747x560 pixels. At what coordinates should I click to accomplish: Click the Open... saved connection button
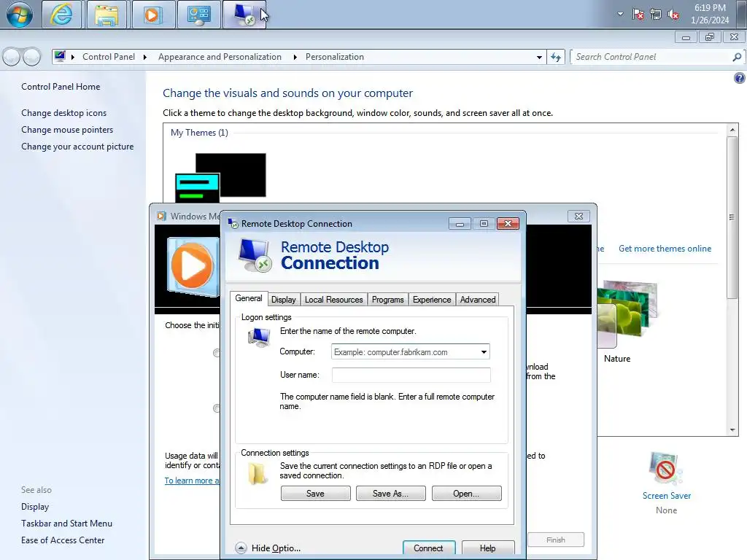coord(466,494)
